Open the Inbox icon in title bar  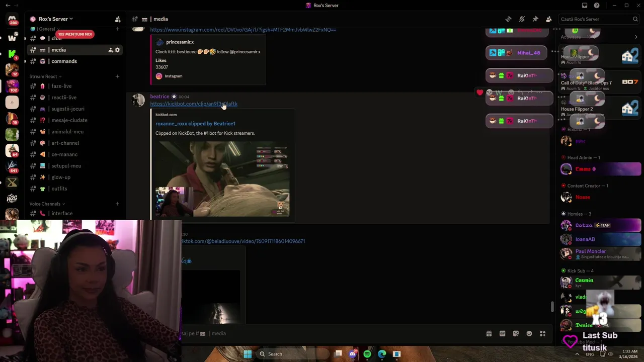point(585,6)
